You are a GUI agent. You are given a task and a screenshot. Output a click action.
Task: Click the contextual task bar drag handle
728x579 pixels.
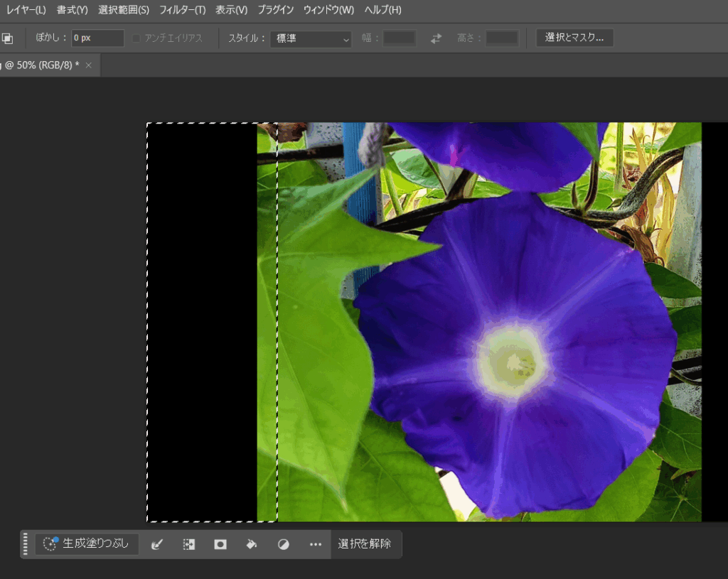click(x=26, y=544)
